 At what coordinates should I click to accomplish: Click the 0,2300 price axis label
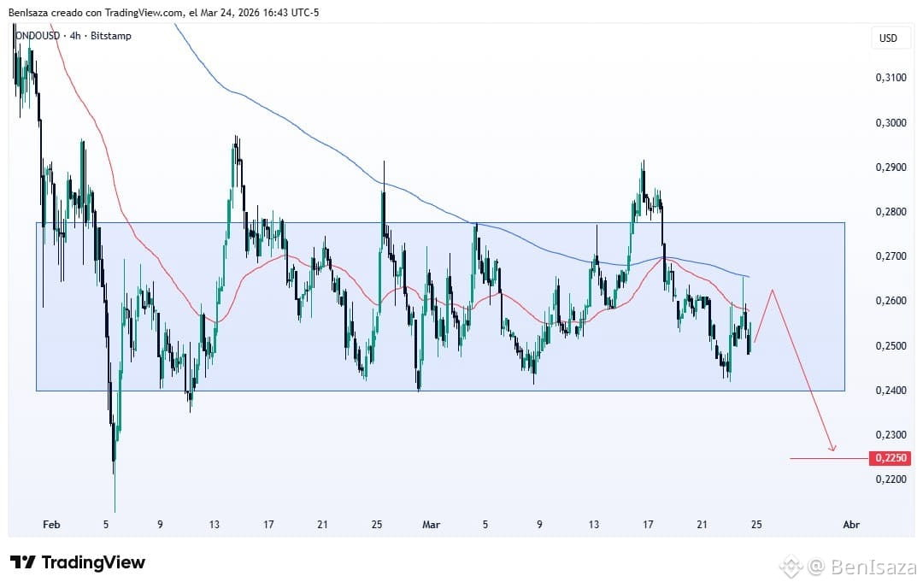point(891,434)
